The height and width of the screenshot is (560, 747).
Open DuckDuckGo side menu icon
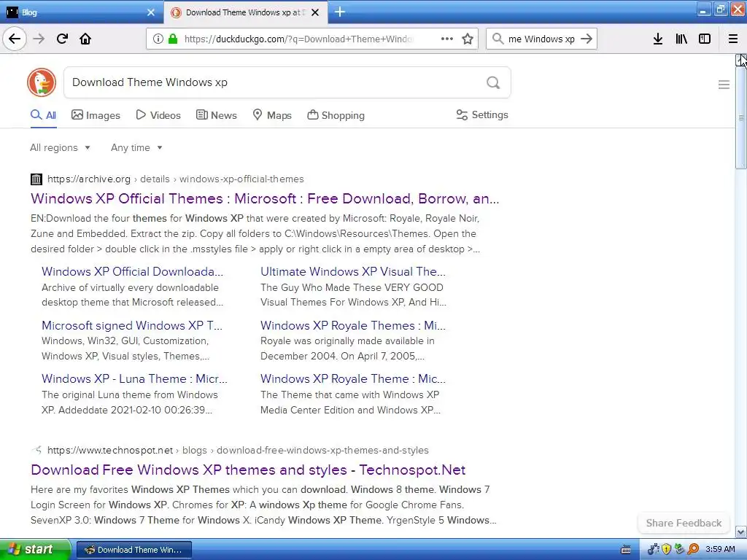(724, 85)
